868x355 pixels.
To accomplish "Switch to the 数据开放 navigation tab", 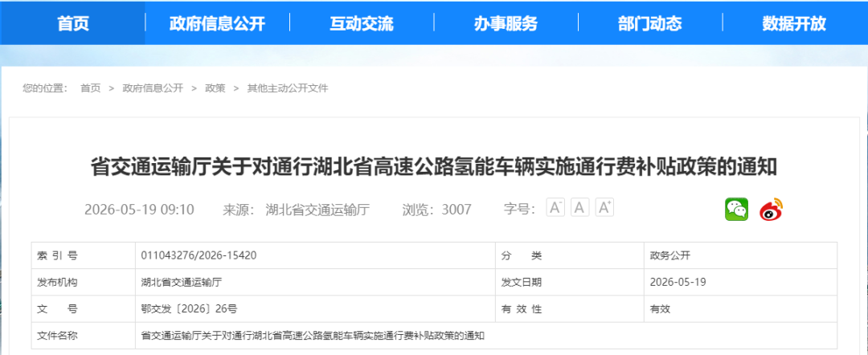I will 794,23.
